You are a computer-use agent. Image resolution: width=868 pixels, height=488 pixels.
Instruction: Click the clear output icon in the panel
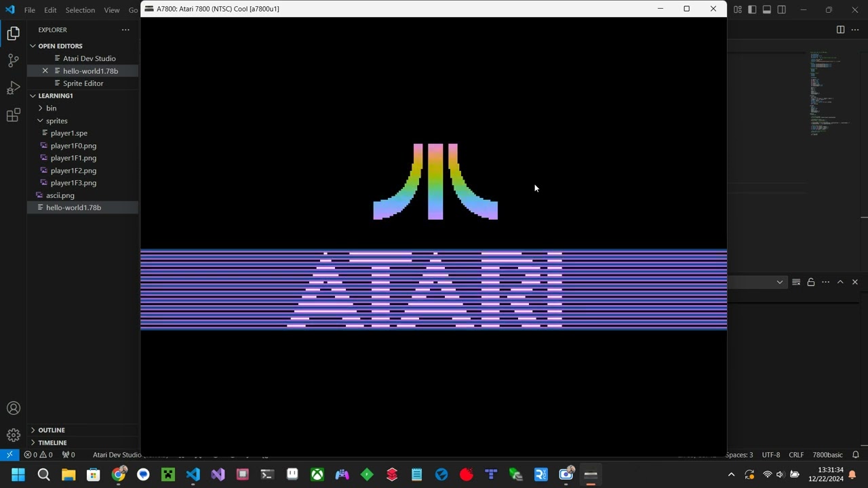796,282
